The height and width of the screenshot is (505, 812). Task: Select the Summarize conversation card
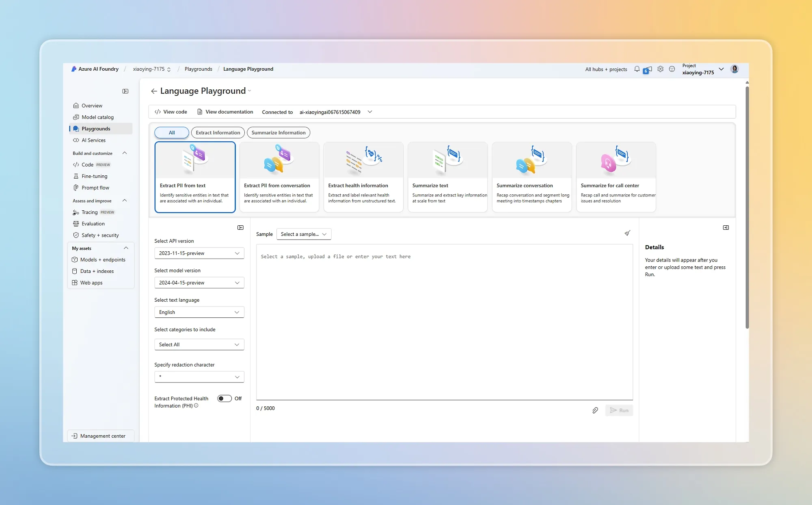tap(531, 177)
